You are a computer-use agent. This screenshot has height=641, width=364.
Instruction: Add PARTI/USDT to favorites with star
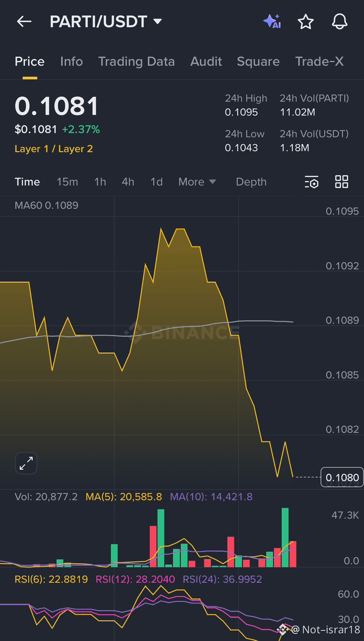click(306, 22)
